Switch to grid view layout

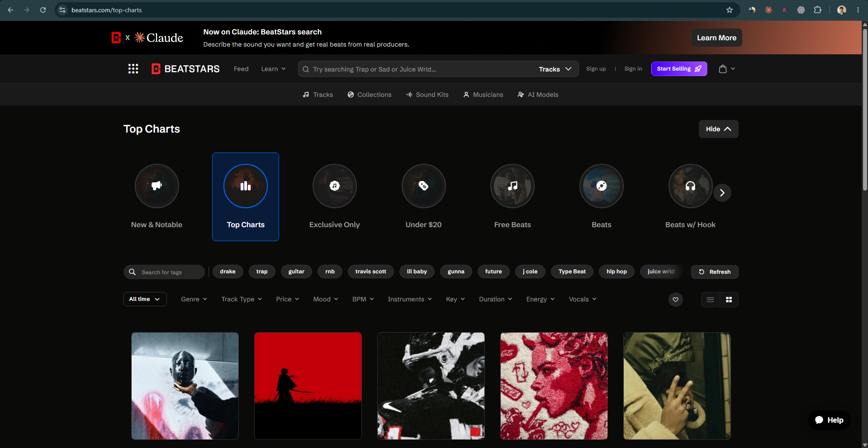pos(729,300)
